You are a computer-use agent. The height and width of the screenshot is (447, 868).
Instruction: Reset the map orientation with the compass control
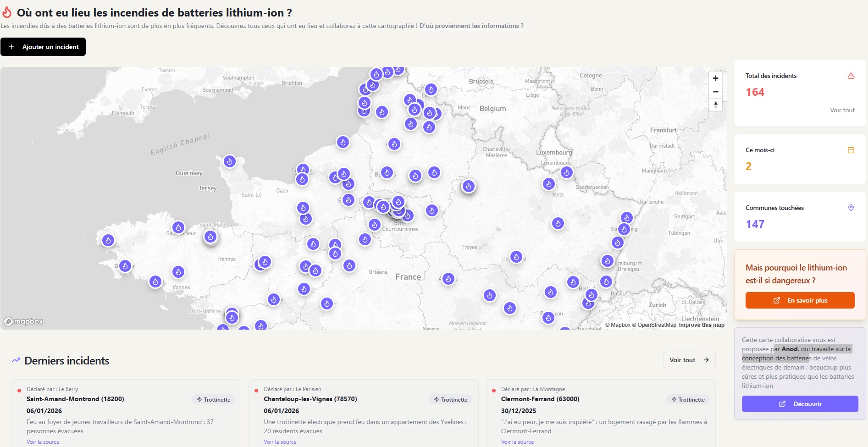point(715,105)
